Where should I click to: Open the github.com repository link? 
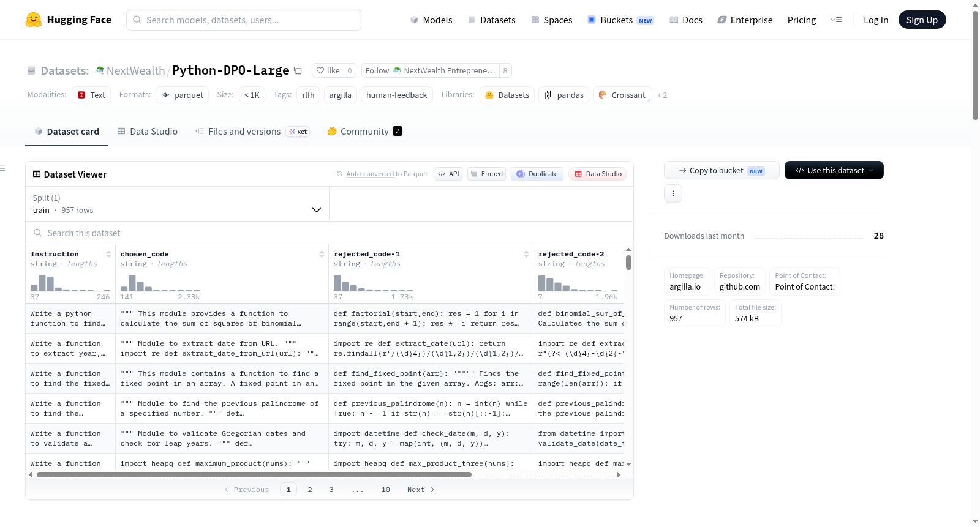[x=740, y=286]
